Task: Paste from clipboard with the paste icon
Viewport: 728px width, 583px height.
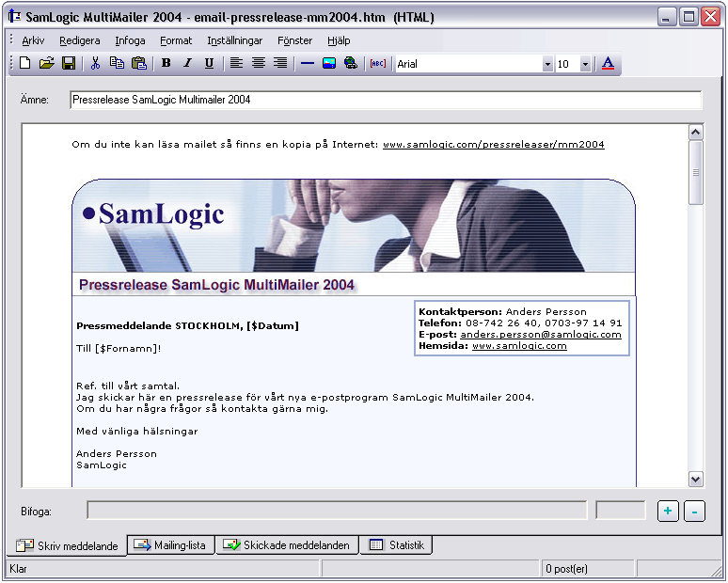Action: pyautogui.click(x=139, y=63)
